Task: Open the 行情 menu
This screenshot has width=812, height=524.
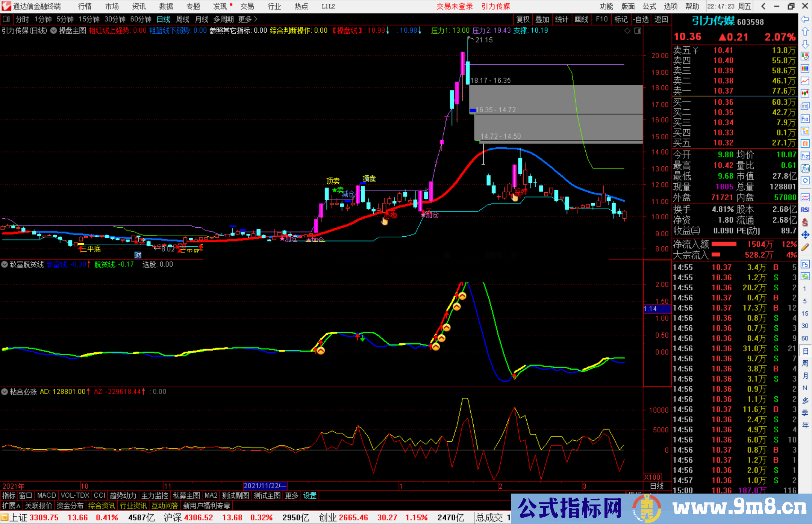Action: [x=85, y=6]
